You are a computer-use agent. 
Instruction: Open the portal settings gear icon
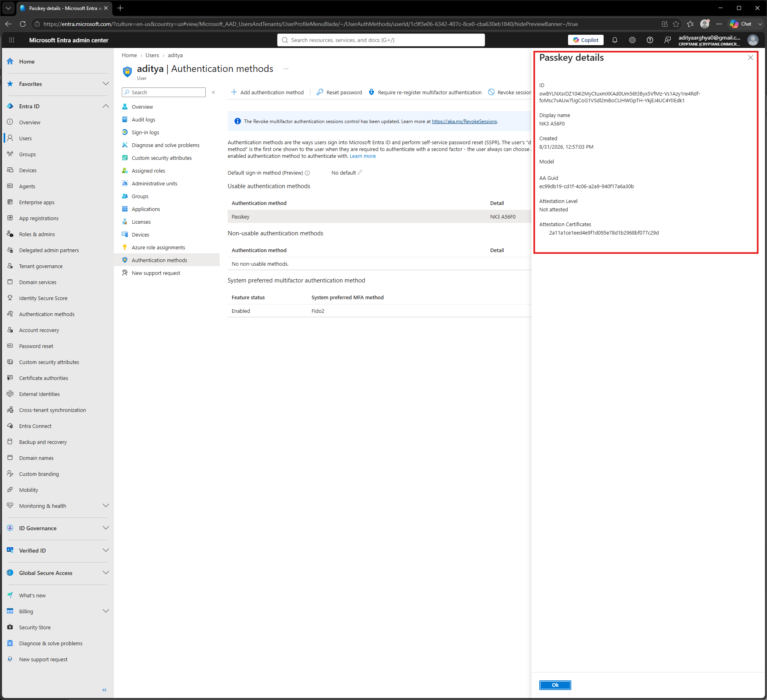click(x=632, y=40)
